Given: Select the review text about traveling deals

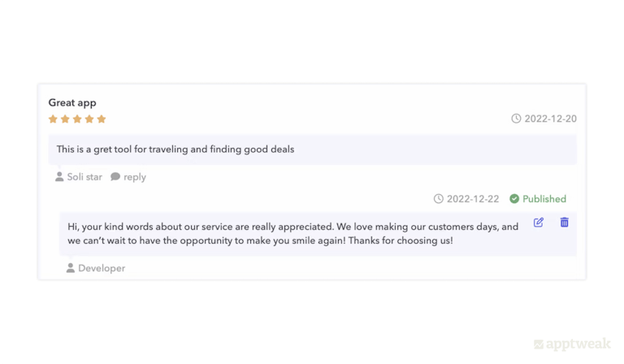Looking at the screenshot, I should click(x=175, y=149).
